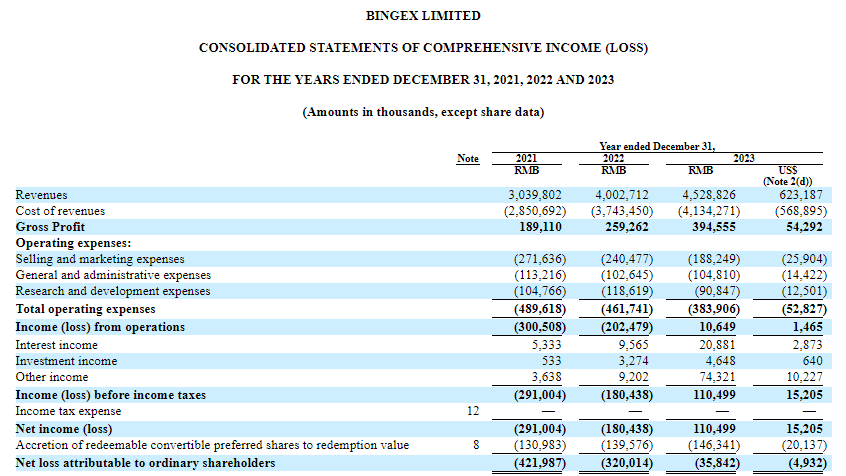Click the 2022 column header
The height and width of the screenshot is (476, 846).
[613, 158]
